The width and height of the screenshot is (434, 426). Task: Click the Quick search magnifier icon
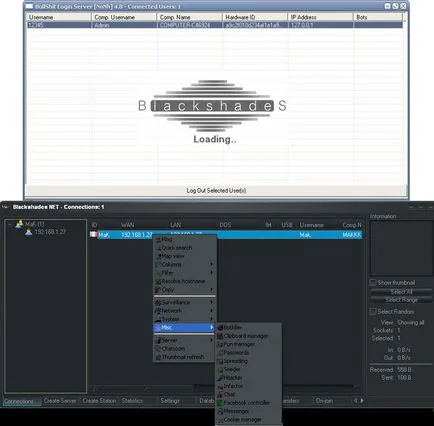pos(158,248)
